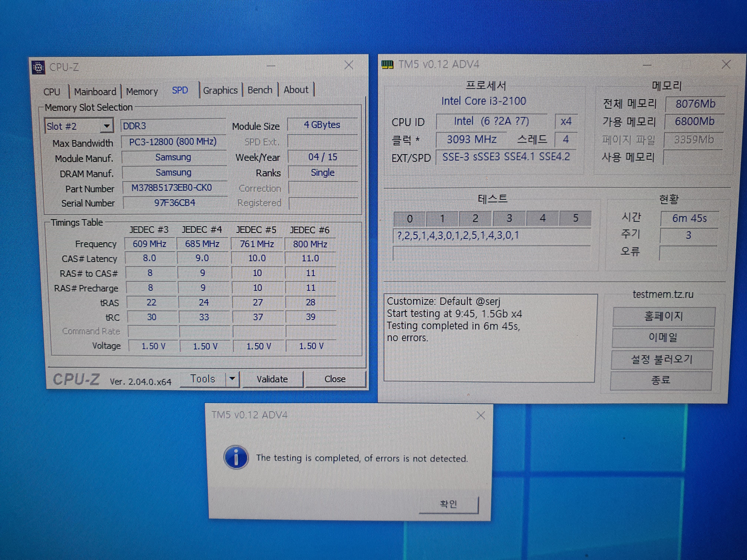Expand the Tools dropdown arrow in CPU-Z
The image size is (747, 560).
(x=232, y=379)
